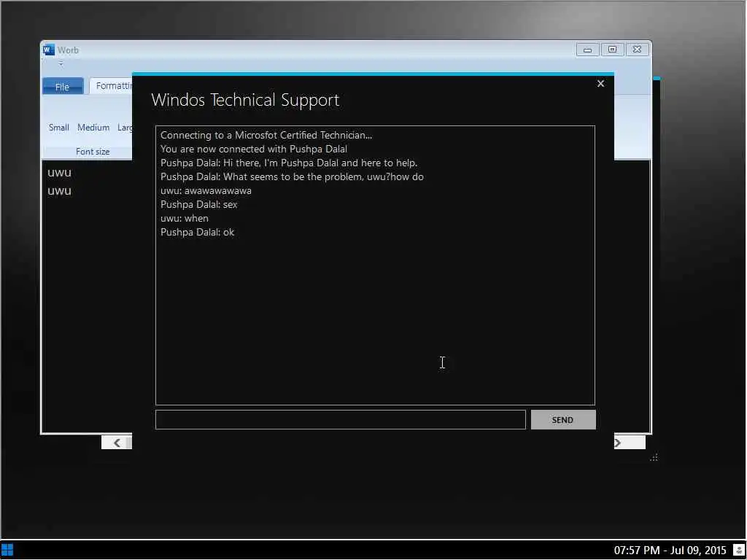Open the File tab in Worb
The image size is (747, 560).
tap(63, 87)
